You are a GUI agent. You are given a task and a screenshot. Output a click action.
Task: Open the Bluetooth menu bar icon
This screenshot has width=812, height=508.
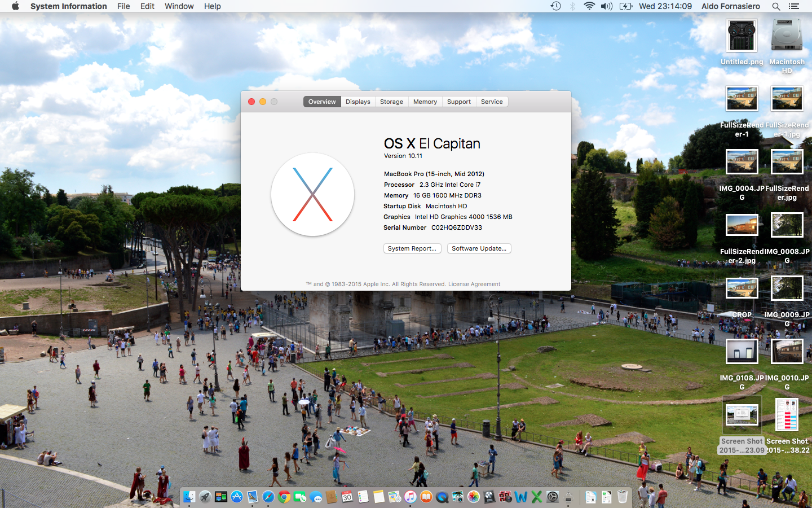(572, 6)
